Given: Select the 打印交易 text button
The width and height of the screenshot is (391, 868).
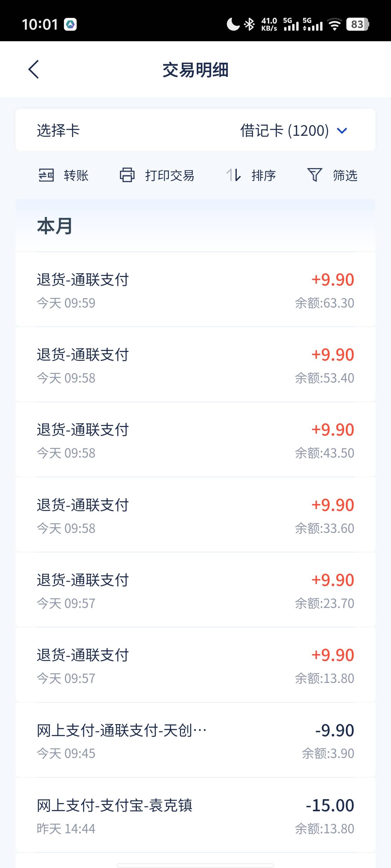Looking at the screenshot, I should [x=170, y=175].
